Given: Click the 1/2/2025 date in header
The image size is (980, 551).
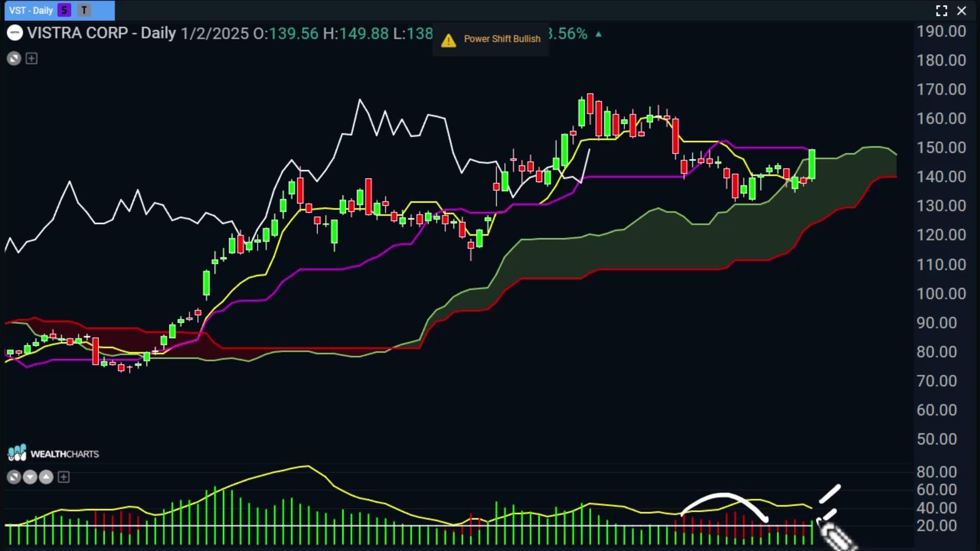Looking at the screenshot, I should point(214,34).
